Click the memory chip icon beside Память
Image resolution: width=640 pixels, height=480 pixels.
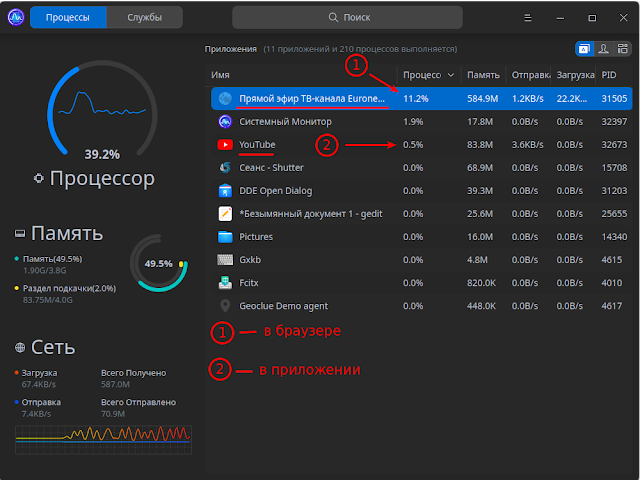pos(20,233)
